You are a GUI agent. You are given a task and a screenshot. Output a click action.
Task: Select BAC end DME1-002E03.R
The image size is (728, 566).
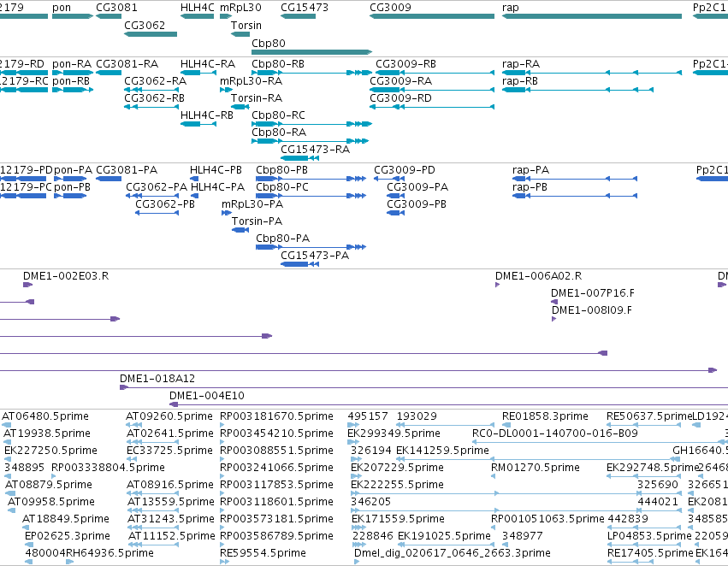66,276
